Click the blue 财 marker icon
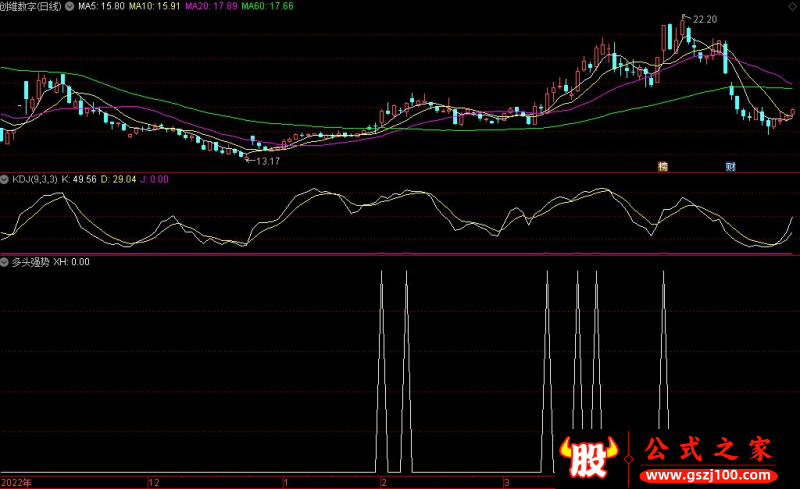Image resolution: width=800 pixels, height=489 pixels. [x=731, y=164]
